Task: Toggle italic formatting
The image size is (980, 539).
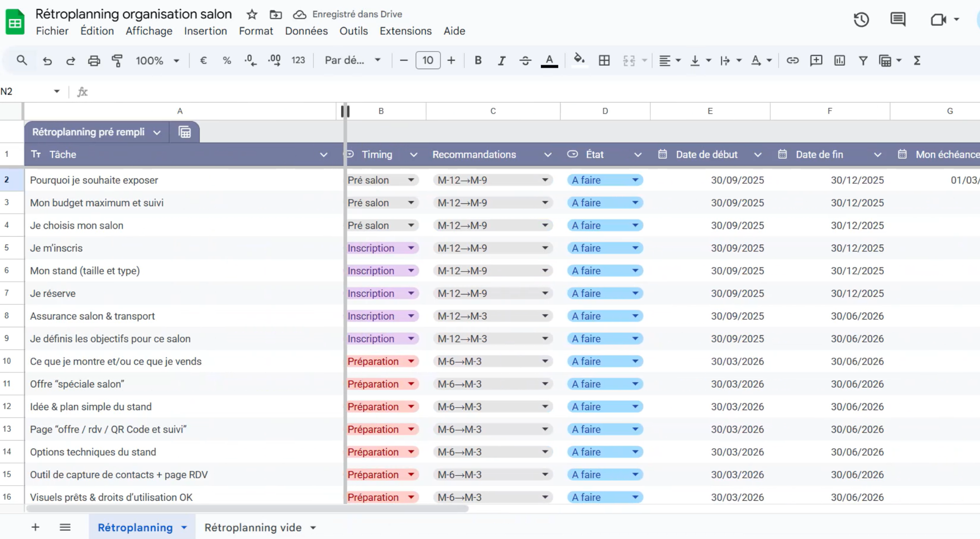Action: coord(501,60)
